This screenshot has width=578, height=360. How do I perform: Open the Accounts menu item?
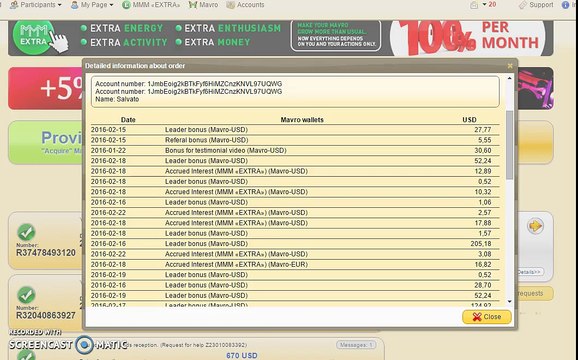pyautogui.click(x=246, y=5)
